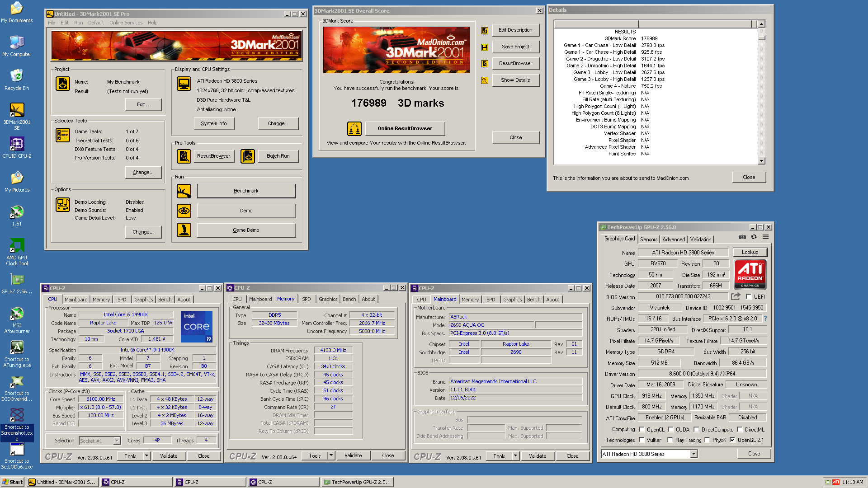
Task: Click Batch Run icon in Pro Tools
Action: (x=248, y=156)
